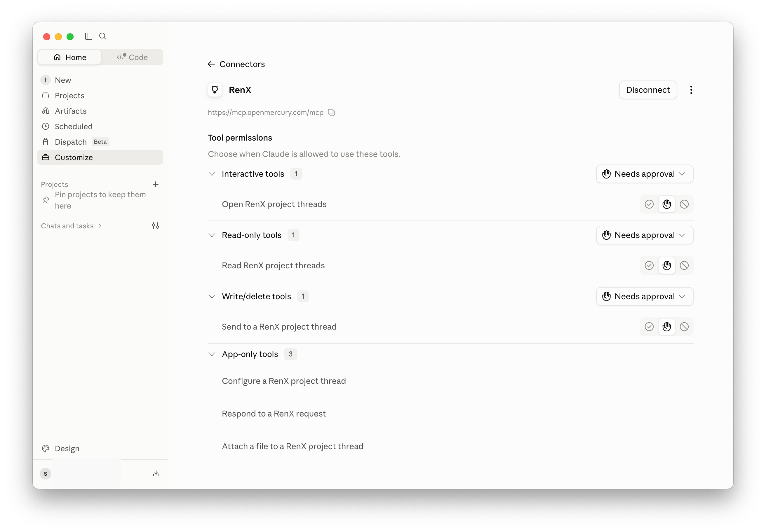Viewport: 766px width, 532px height.
Task: Select Customize in the sidebar
Action: pyautogui.click(x=100, y=157)
